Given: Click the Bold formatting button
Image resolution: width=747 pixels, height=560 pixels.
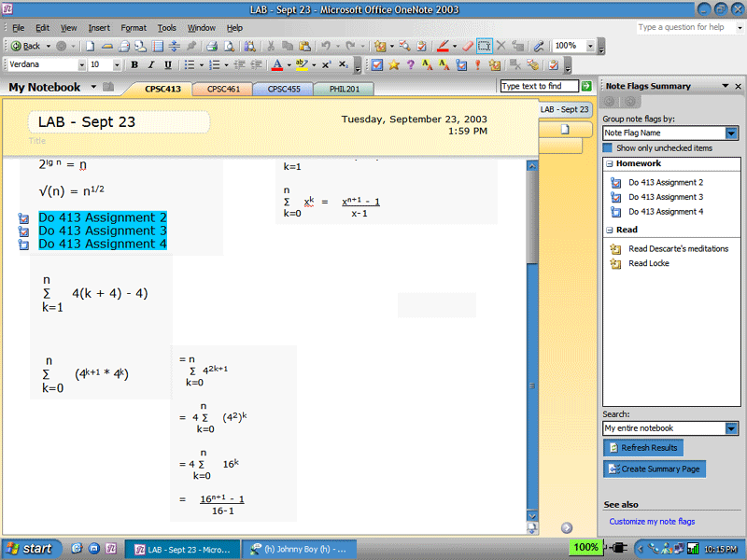Looking at the screenshot, I should click(134, 65).
